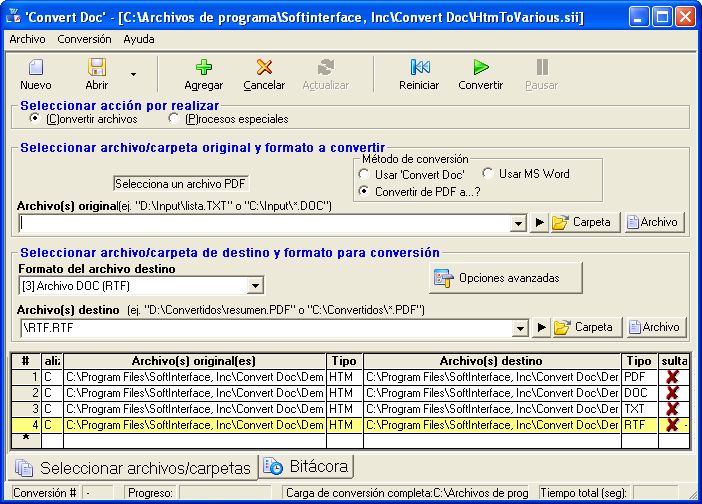This screenshot has width=702, height=504.
Task: Click in the Archivo(s) destino field containing \RTF.RTF
Action: pyautogui.click(x=266, y=328)
